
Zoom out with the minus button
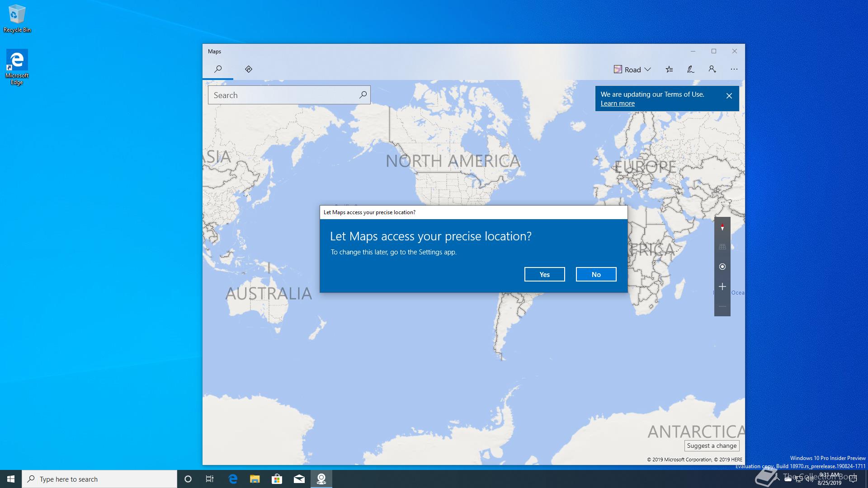click(x=722, y=306)
